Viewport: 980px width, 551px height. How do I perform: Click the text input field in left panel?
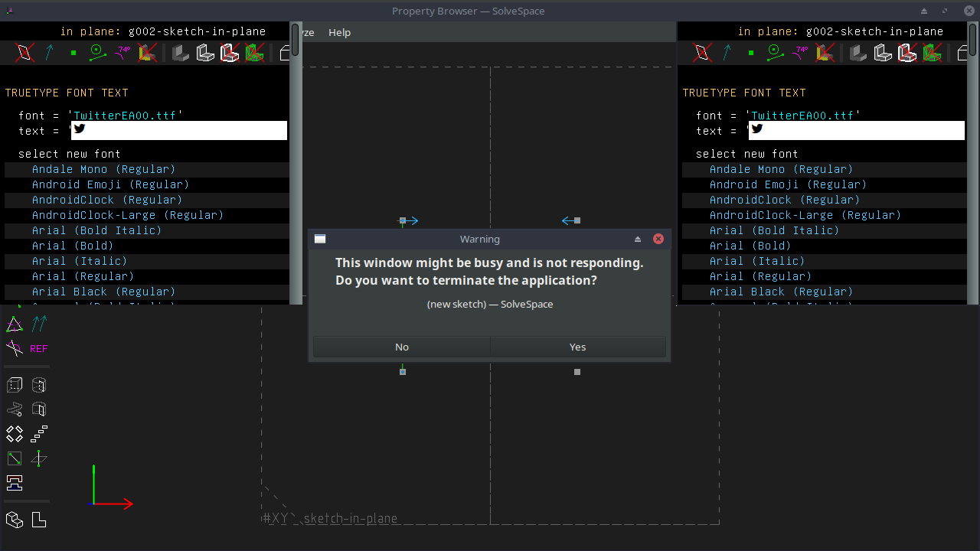(179, 131)
